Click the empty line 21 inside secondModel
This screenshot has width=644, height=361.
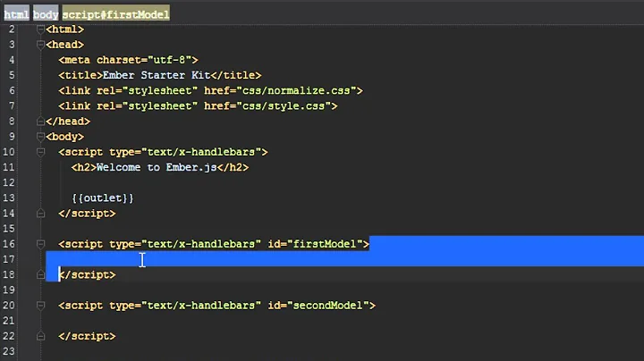coord(344,321)
